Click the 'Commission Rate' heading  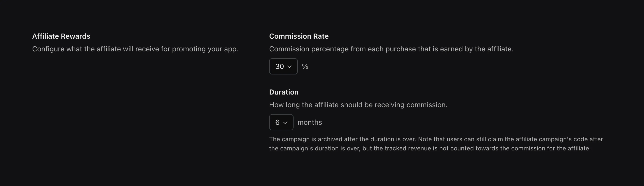(298, 36)
